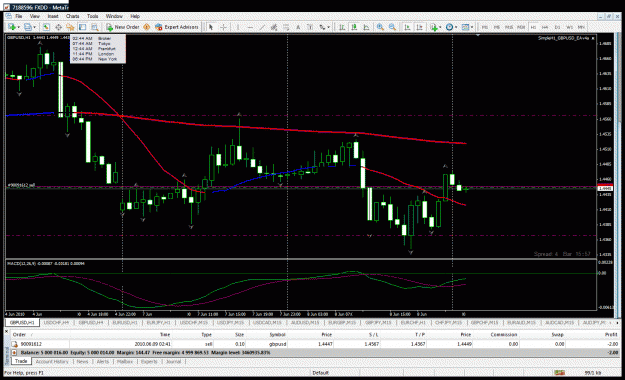The image size is (625, 380).
Task: Switch to the EURJPY,H1 chart tab
Action: [159, 322]
